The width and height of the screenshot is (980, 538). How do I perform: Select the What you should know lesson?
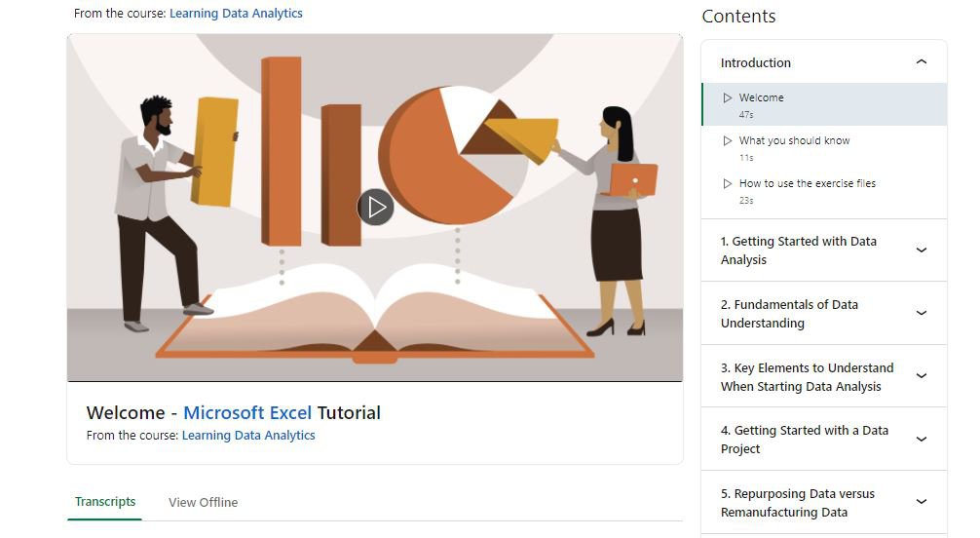coord(824,147)
